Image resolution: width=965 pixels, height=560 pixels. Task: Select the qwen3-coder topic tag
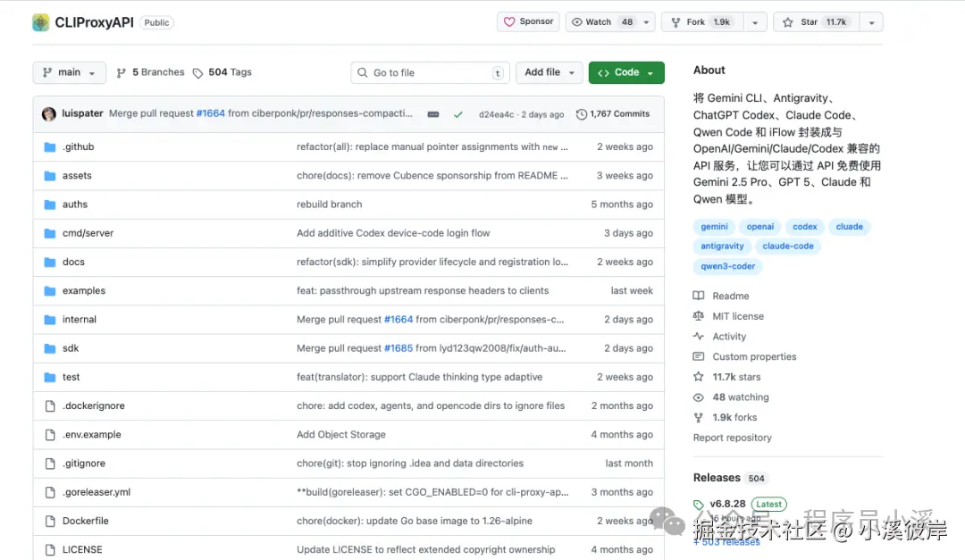[727, 266]
